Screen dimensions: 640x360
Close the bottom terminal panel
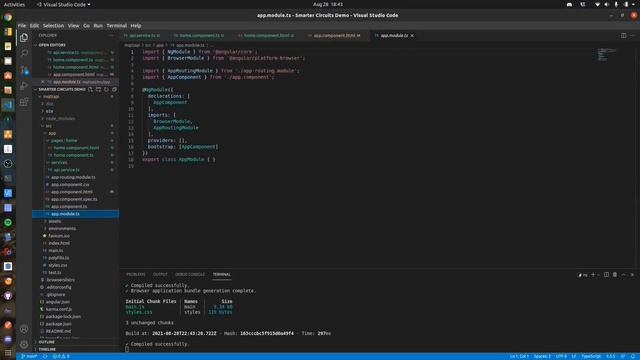632,275
